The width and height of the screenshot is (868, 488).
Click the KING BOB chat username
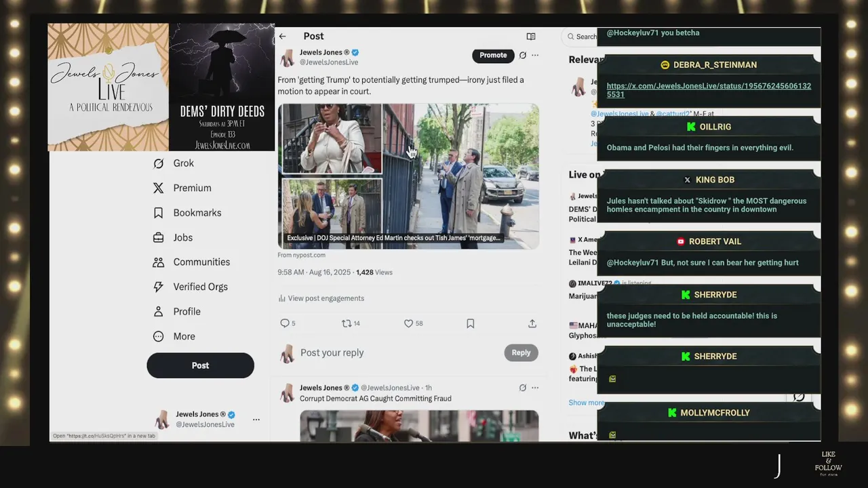pyautogui.click(x=715, y=180)
